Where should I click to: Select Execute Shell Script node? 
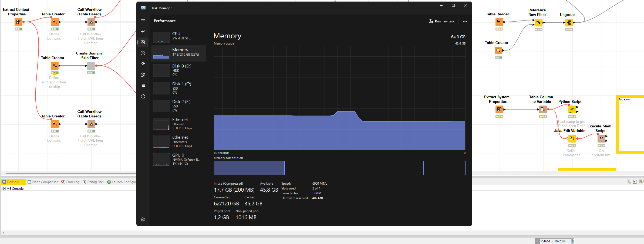click(x=601, y=138)
